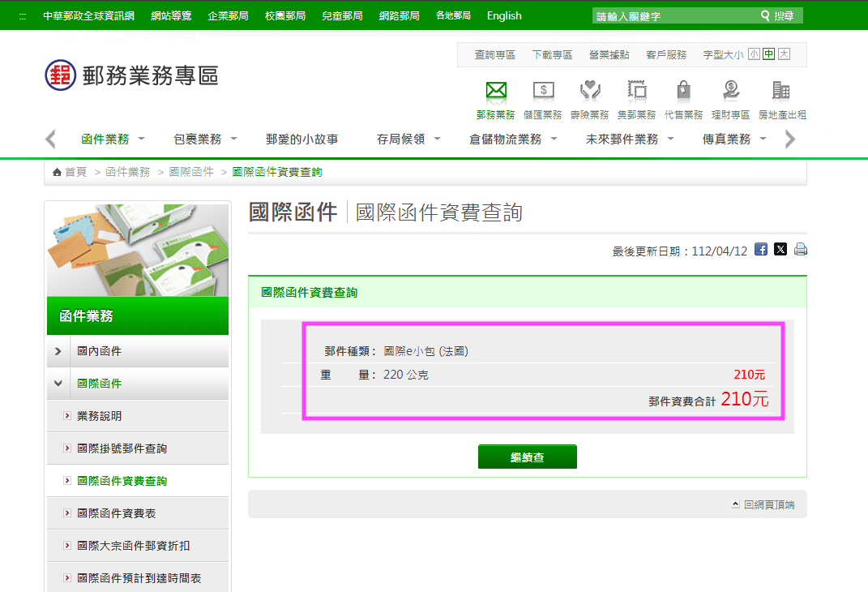Click breadcrumb 國際函件資費查詢

click(277, 172)
